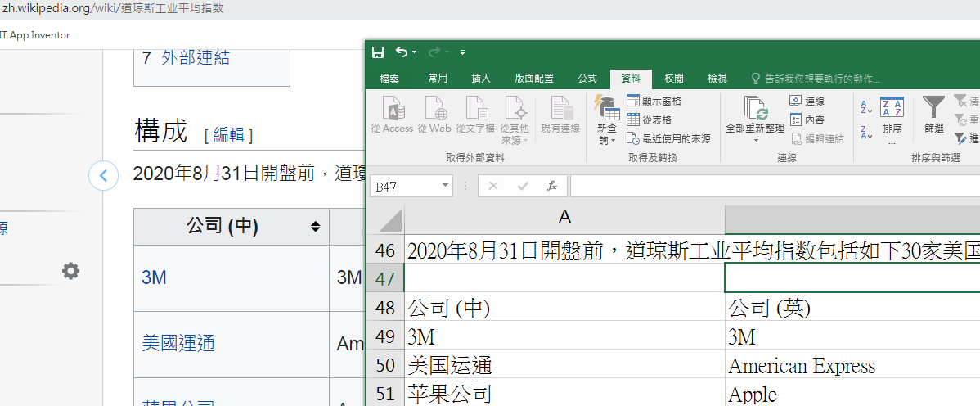Open the 美國運通 Wikipedia link

[x=179, y=344]
